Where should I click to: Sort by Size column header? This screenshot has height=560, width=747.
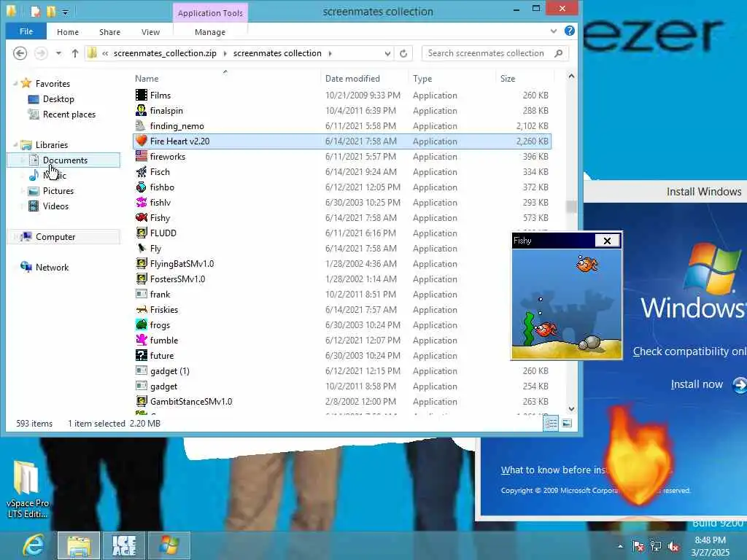[508, 79]
